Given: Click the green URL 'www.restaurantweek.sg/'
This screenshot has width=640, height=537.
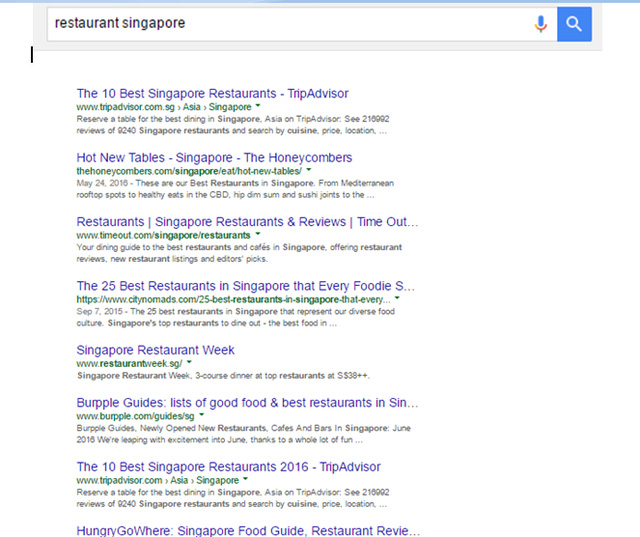Looking at the screenshot, I should 129,363.
